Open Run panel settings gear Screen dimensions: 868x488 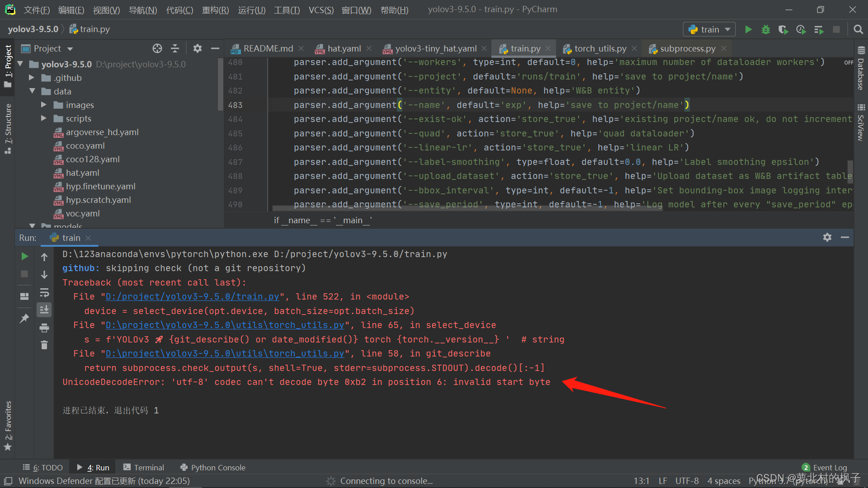827,237
